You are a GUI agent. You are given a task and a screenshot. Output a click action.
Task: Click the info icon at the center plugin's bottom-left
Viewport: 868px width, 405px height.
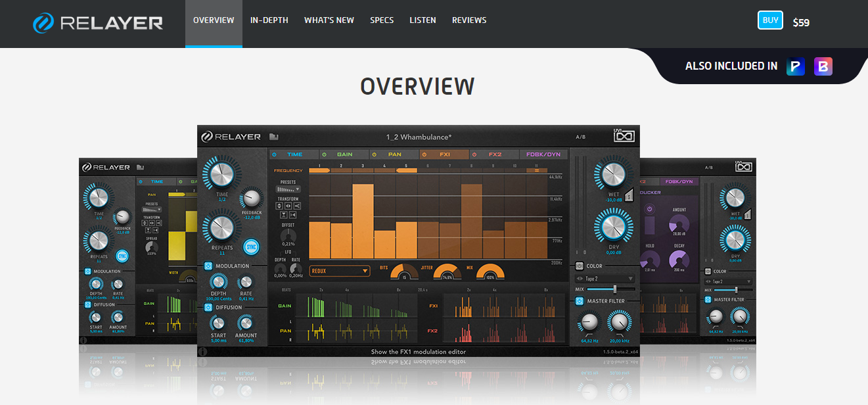[203, 352]
